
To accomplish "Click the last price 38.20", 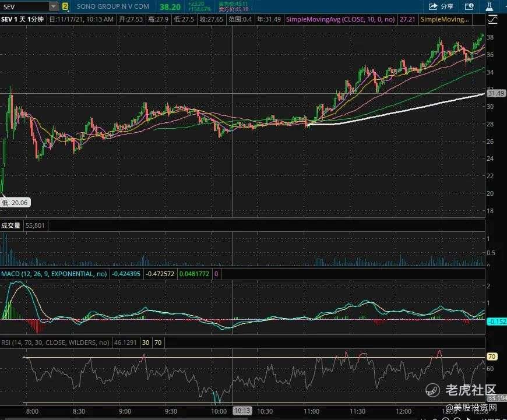I will [x=170, y=7].
